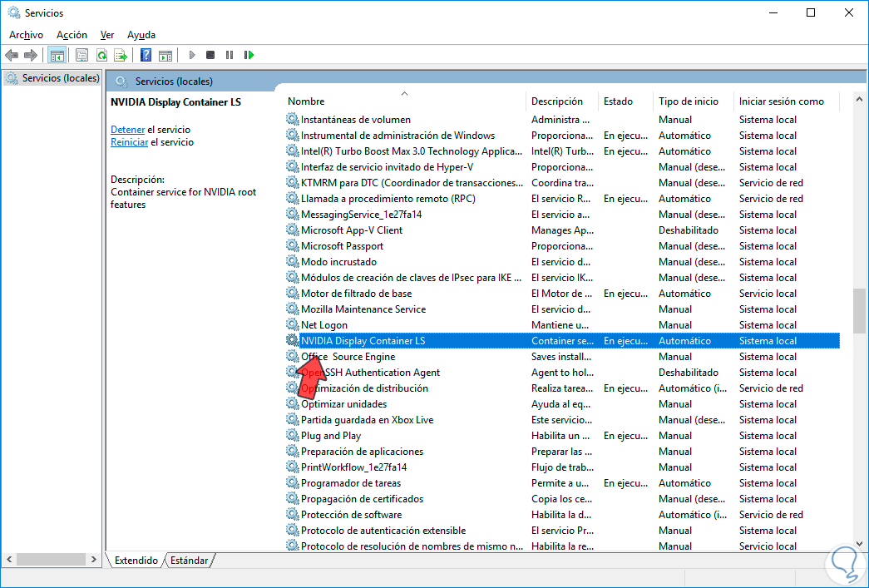Click the Servicios app icon in title bar

(x=14, y=12)
